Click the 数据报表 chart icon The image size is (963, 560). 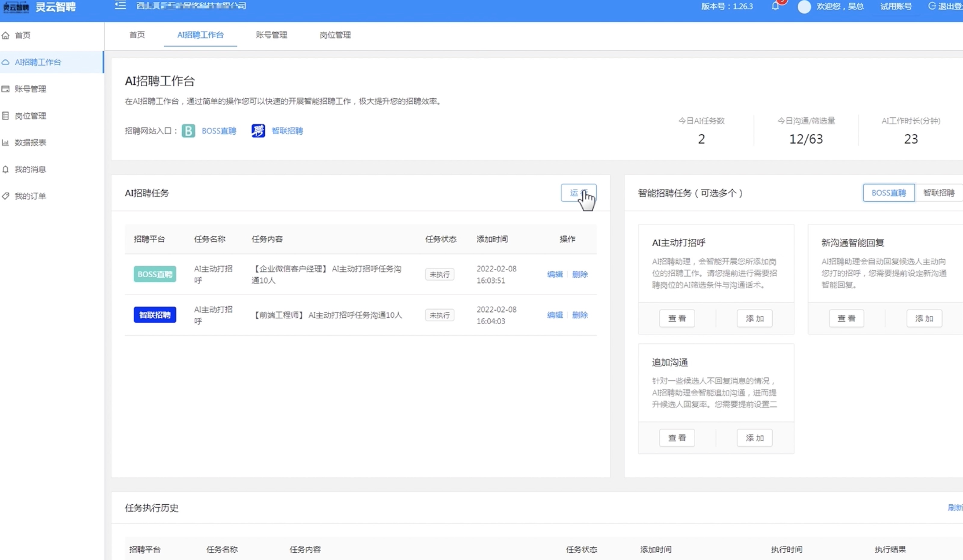pyautogui.click(x=5, y=142)
